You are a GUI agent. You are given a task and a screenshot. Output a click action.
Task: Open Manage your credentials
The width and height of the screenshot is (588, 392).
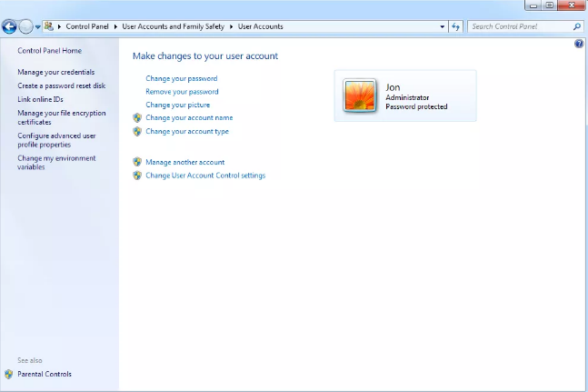(55, 72)
